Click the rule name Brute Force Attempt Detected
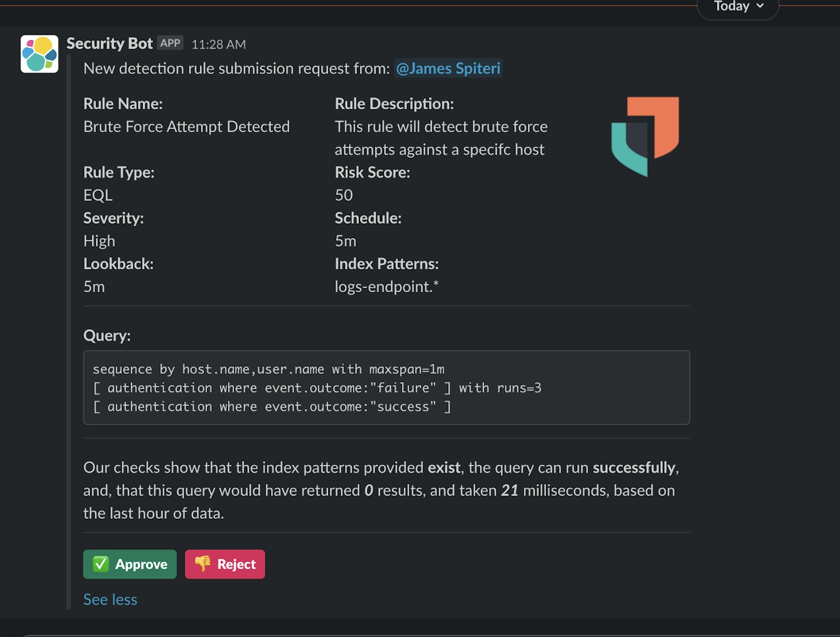Viewport: 840px width, 637px height. click(187, 127)
